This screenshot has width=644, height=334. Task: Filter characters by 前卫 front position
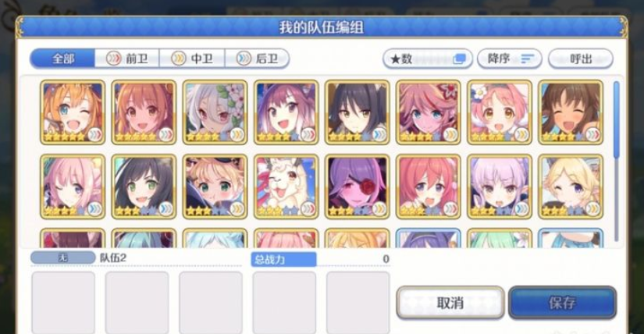(127, 59)
